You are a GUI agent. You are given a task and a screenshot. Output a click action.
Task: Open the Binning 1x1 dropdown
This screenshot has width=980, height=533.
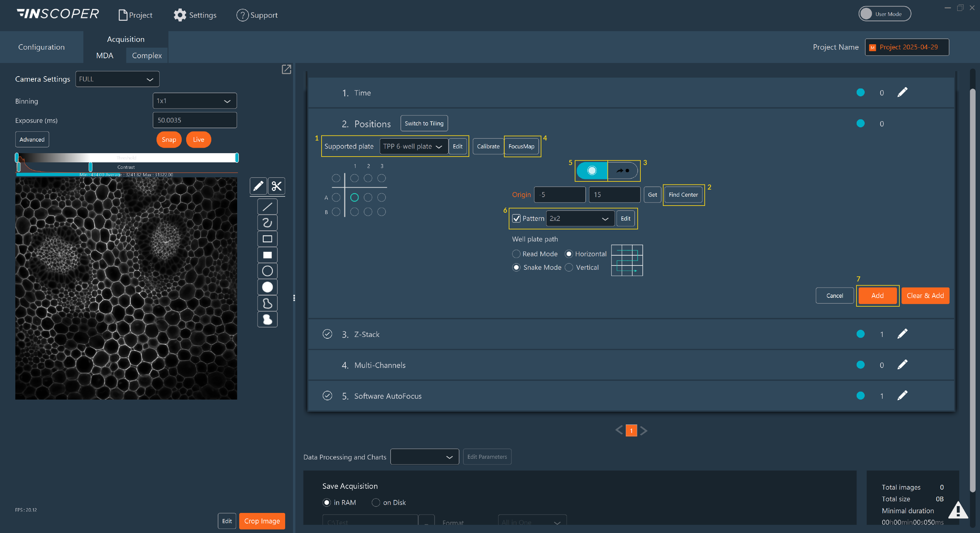(x=194, y=101)
